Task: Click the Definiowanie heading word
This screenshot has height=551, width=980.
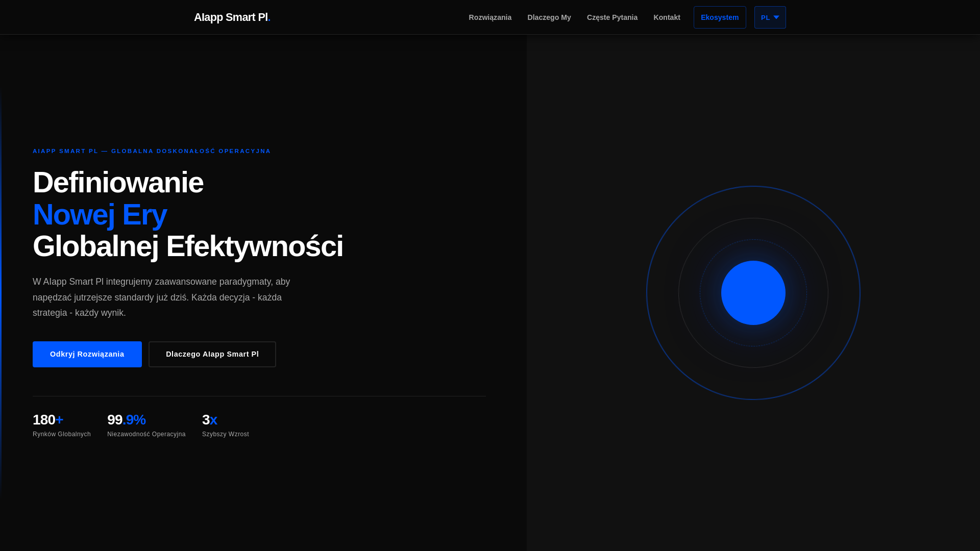Action: tap(118, 183)
